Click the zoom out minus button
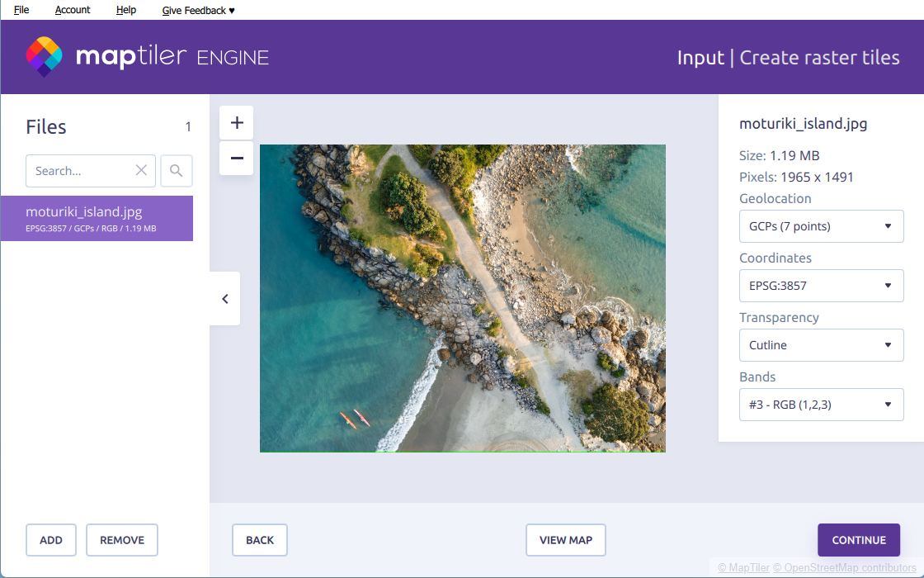This screenshot has height=578, width=924. pos(237,158)
